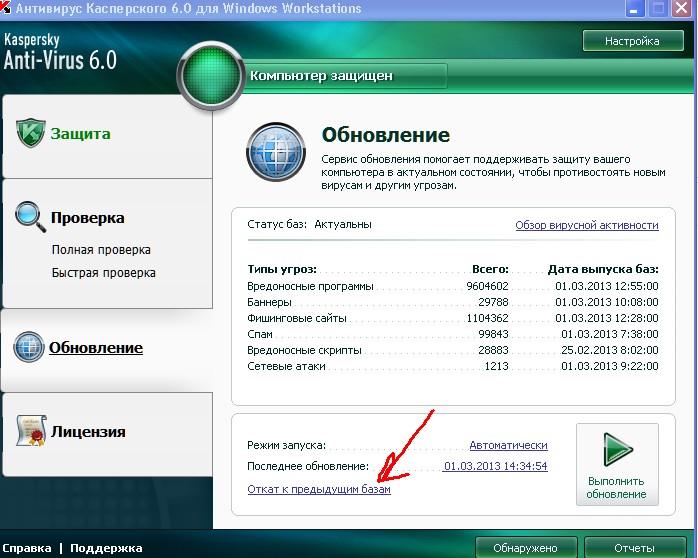Open the Настройка settings button
698x558 pixels.
pyautogui.click(x=633, y=41)
